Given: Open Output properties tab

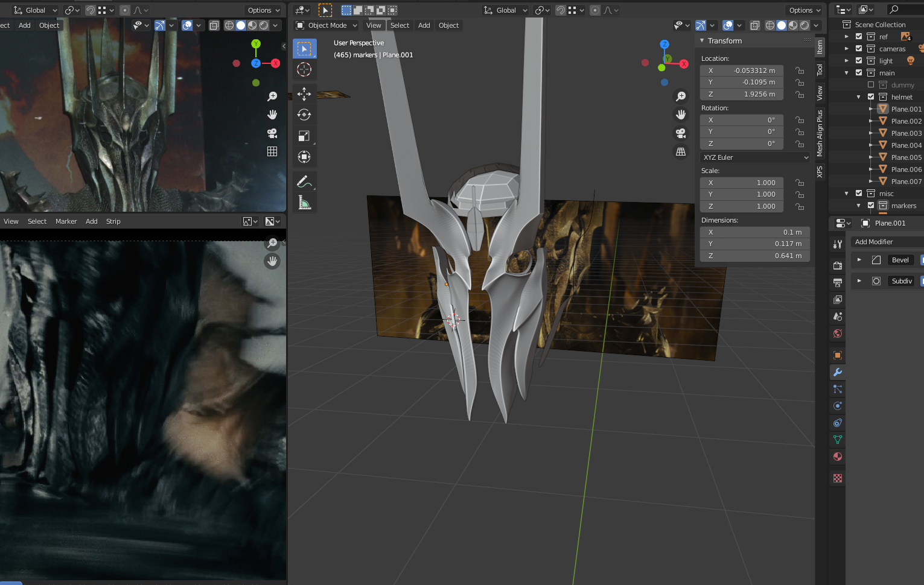Looking at the screenshot, I should 838,283.
